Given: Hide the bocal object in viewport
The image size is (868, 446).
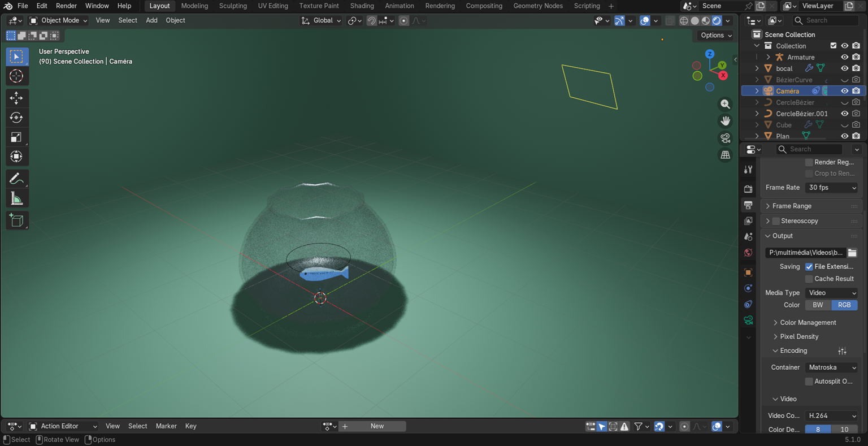Looking at the screenshot, I should 844,68.
